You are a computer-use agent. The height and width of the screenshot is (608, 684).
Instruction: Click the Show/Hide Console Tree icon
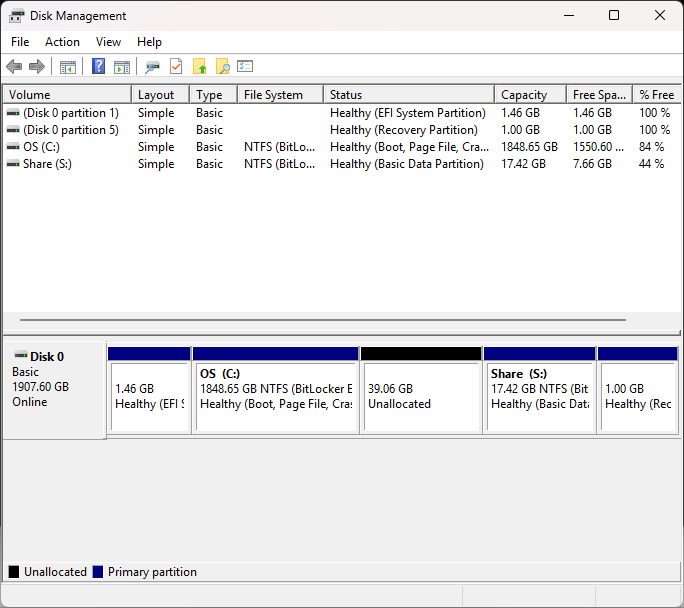click(68, 67)
